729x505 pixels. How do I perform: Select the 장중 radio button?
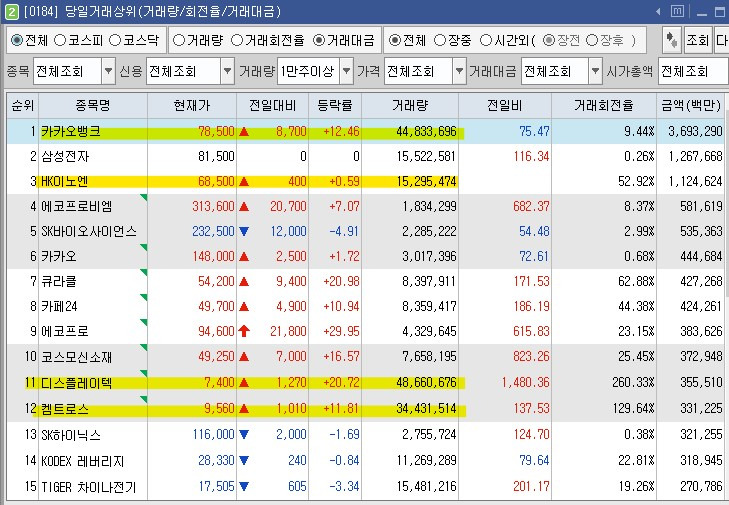(440, 40)
